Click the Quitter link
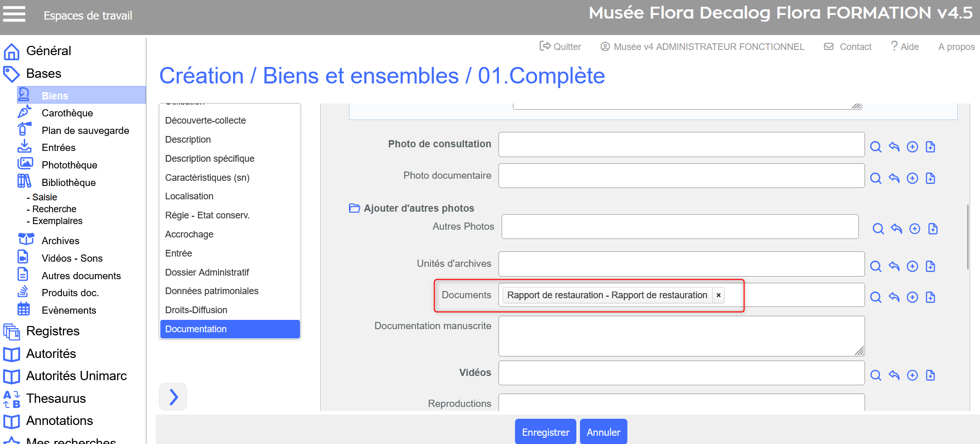 (560, 47)
